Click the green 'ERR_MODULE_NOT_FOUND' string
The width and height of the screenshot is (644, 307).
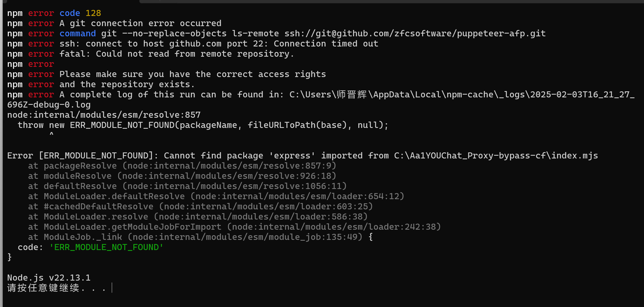click(x=106, y=247)
